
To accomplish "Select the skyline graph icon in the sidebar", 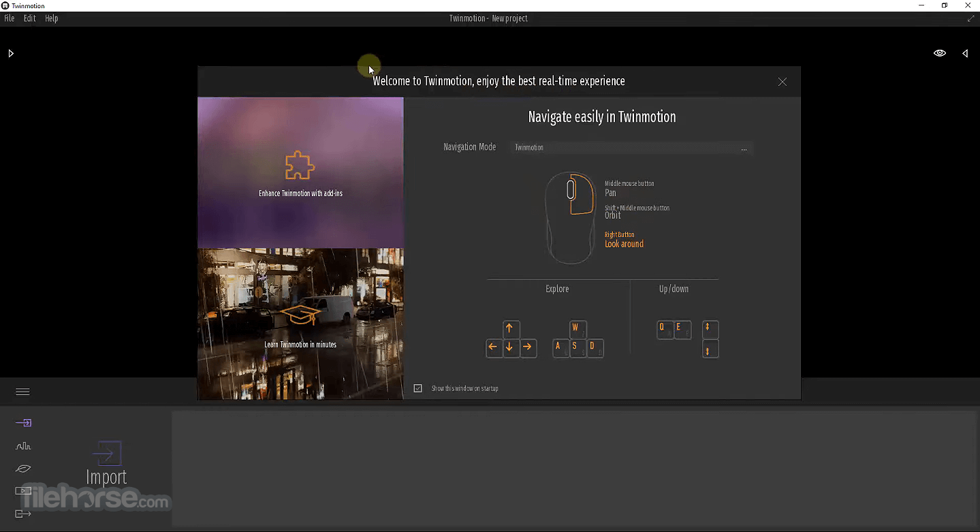I will [23, 446].
